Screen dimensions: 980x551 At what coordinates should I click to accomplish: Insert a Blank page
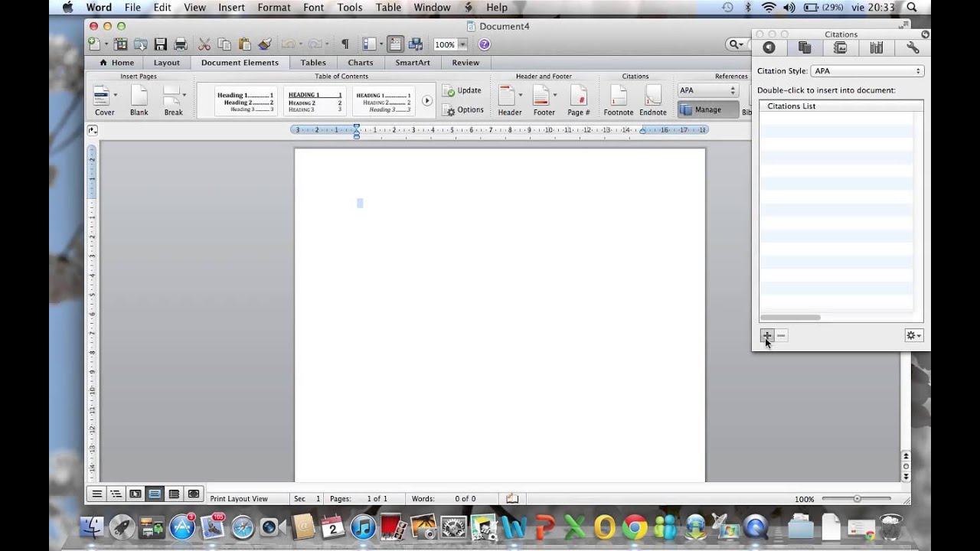click(x=139, y=100)
